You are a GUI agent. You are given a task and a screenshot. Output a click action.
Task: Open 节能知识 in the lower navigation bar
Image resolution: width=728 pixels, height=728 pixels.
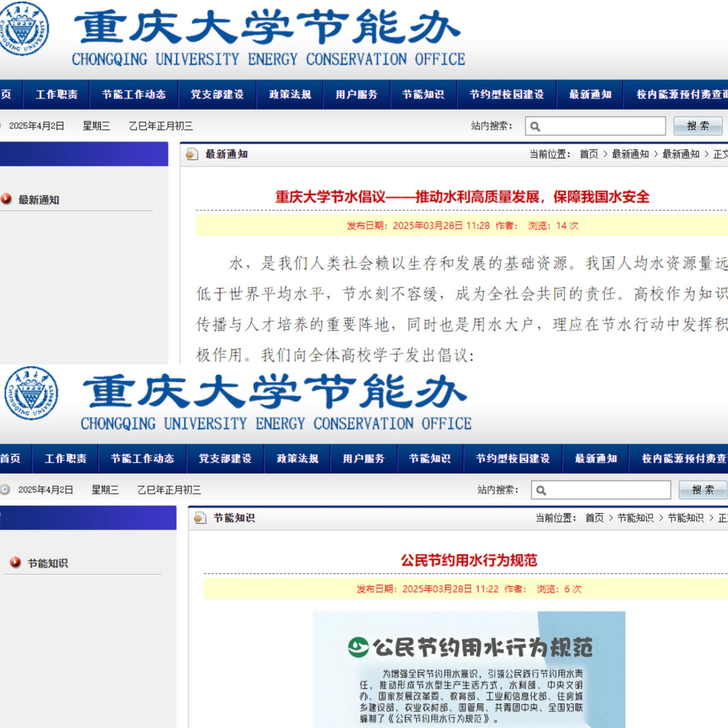pyautogui.click(x=430, y=458)
